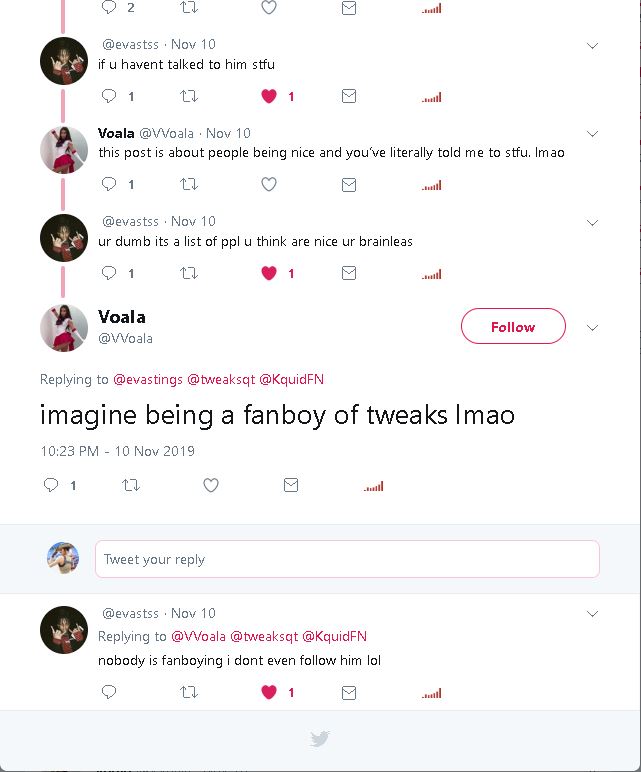
Task: Click the "Tweet your reply" text box
Action: tap(347, 559)
